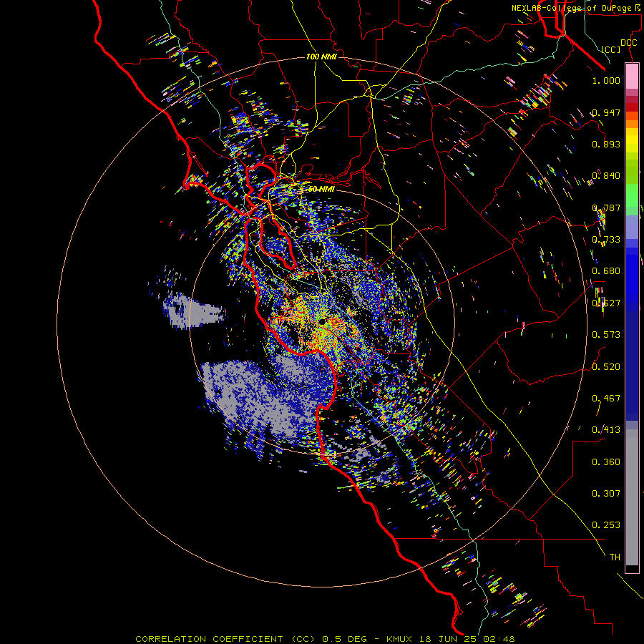
Task: Click the black radar site dot at map center
Action: (323, 321)
